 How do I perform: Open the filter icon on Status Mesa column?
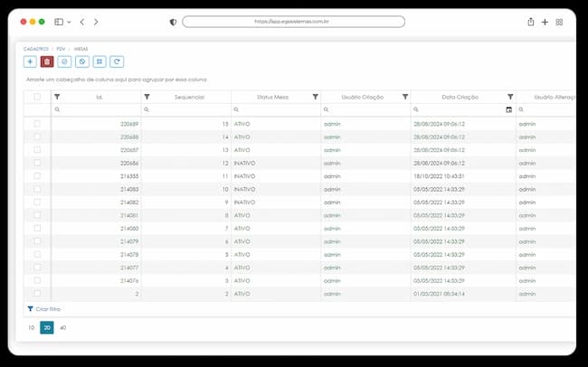pyautogui.click(x=316, y=97)
